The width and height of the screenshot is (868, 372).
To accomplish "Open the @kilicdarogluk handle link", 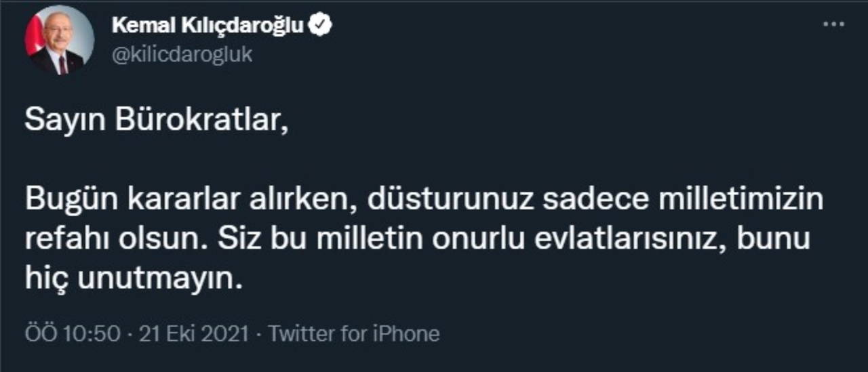I will 182,54.
